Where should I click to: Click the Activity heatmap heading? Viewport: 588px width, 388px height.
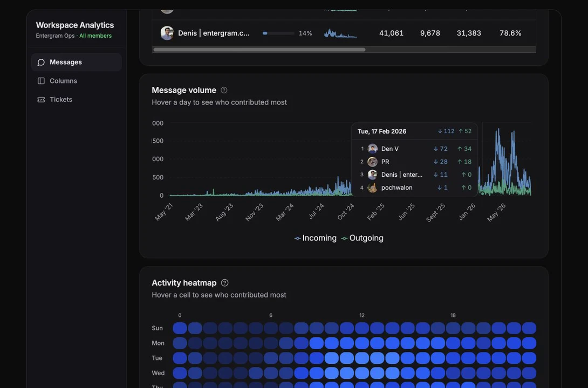(184, 283)
